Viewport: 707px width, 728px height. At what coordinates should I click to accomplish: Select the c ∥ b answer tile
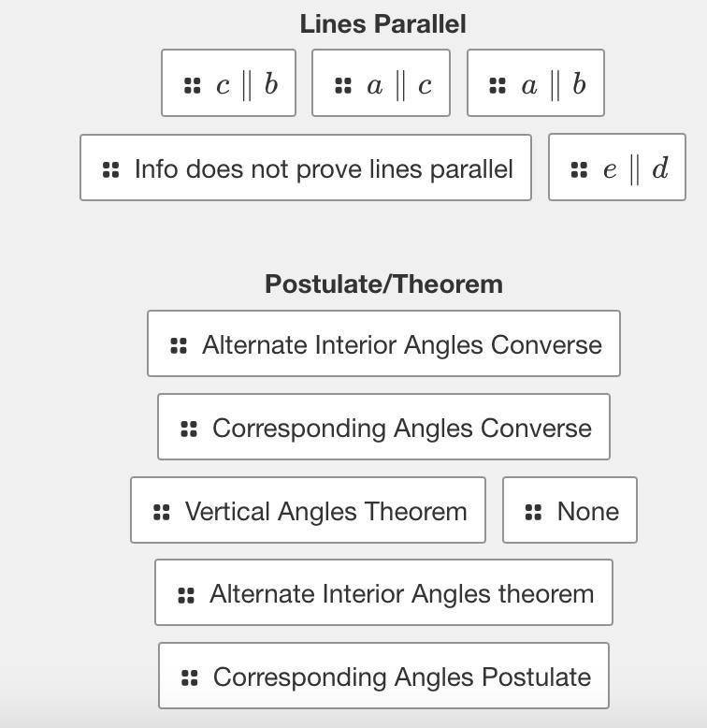[229, 82]
